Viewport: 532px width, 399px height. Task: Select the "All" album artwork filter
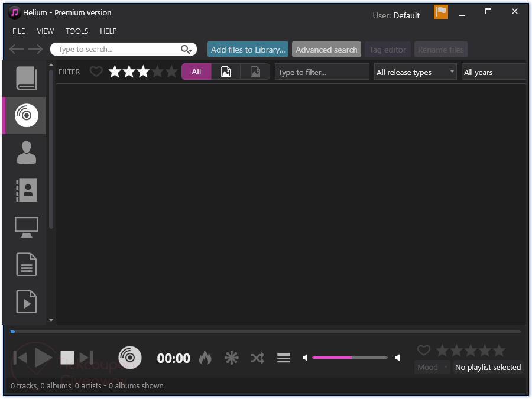pyautogui.click(x=196, y=72)
